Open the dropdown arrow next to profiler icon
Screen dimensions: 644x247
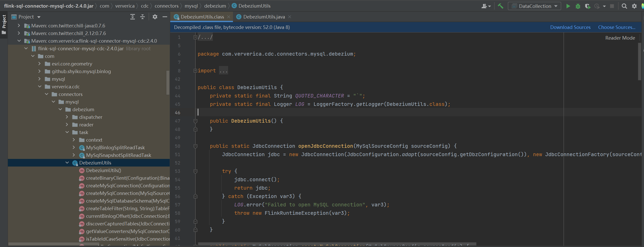click(604, 6)
